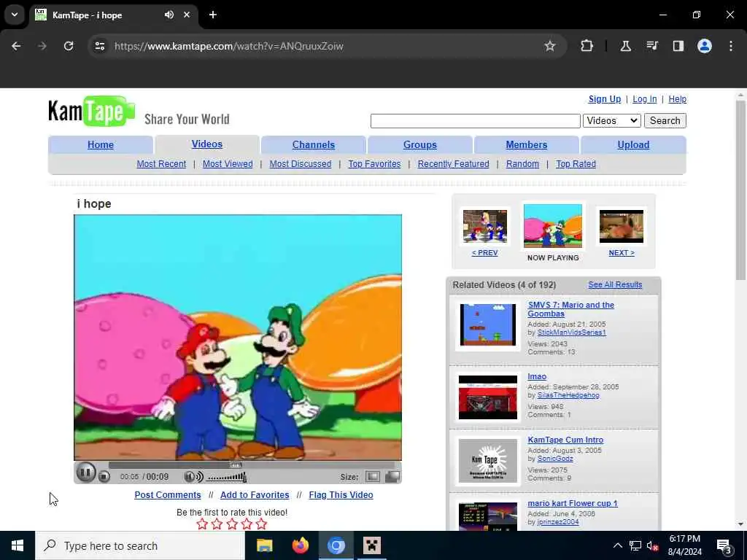Image resolution: width=747 pixels, height=560 pixels.
Task: Open the tab search dropdown
Action: pos(15,15)
